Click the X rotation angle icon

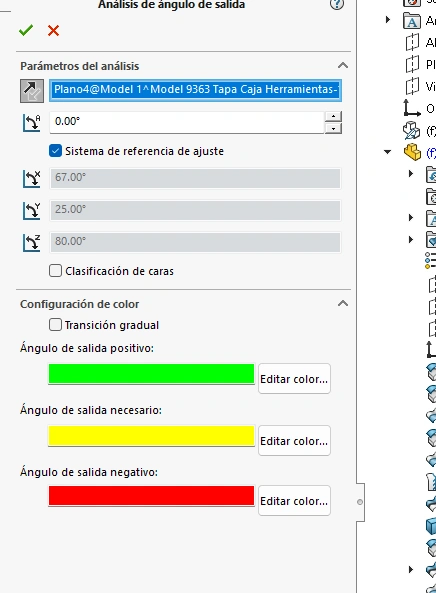(x=31, y=179)
